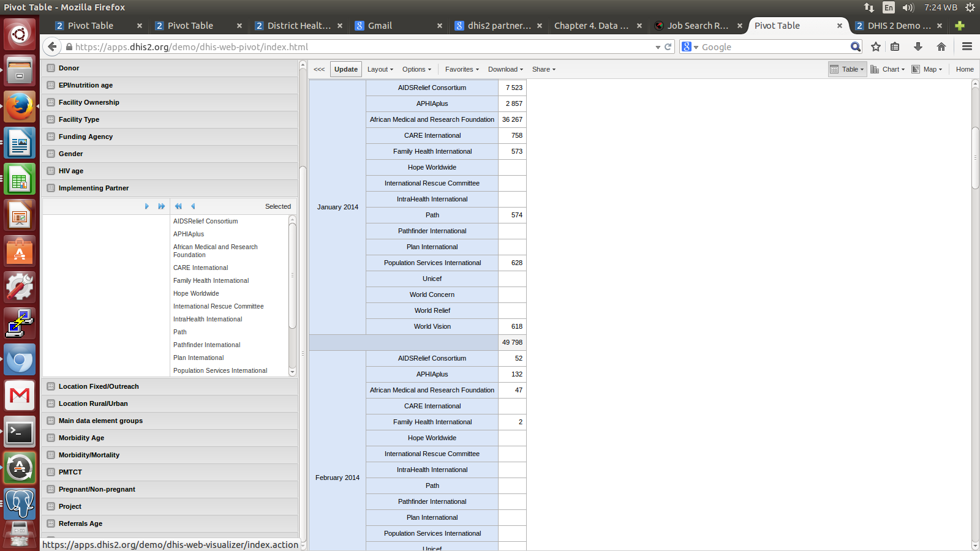Click the single right arrow select icon
Image resolution: width=980 pixels, height=551 pixels.
[147, 206]
